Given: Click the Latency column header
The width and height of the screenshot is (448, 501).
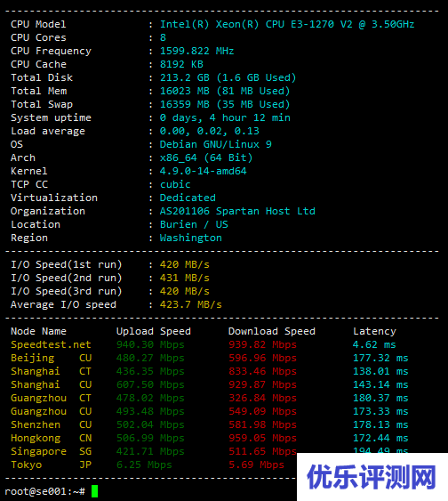Looking at the screenshot, I should 374,331.
